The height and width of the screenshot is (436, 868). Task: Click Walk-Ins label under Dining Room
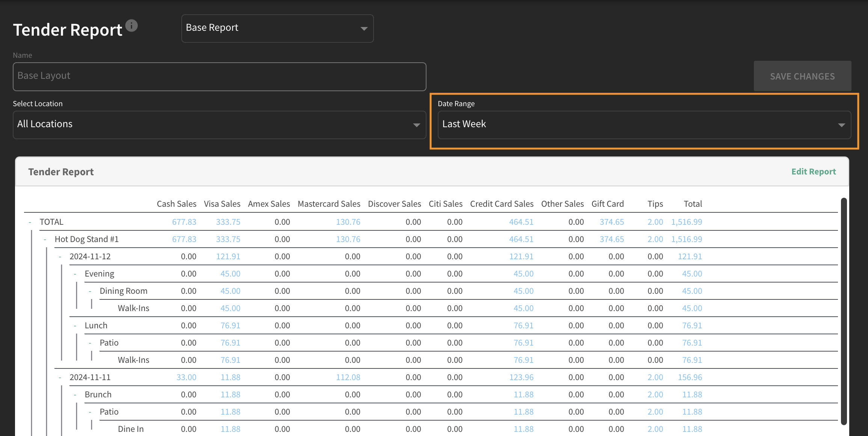133,308
